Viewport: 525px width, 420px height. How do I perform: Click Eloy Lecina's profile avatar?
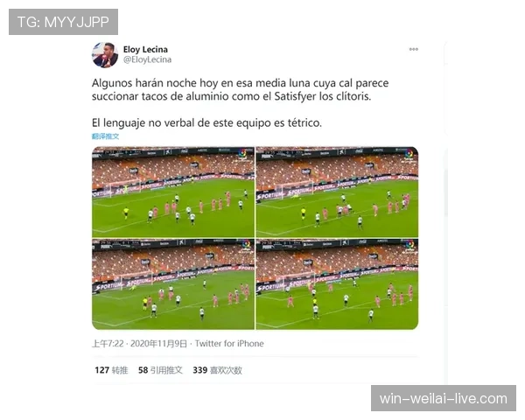click(x=105, y=55)
